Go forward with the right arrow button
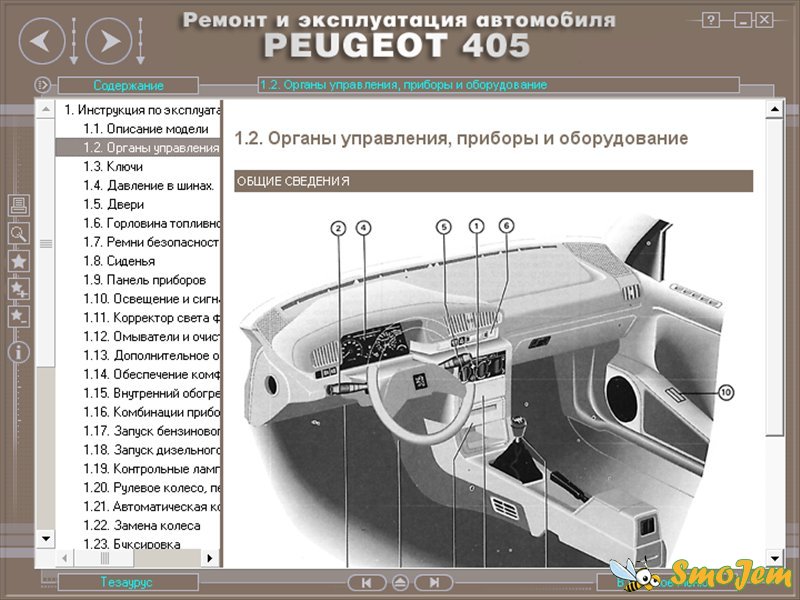Screen dimensions: 800x600 (x=109, y=41)
